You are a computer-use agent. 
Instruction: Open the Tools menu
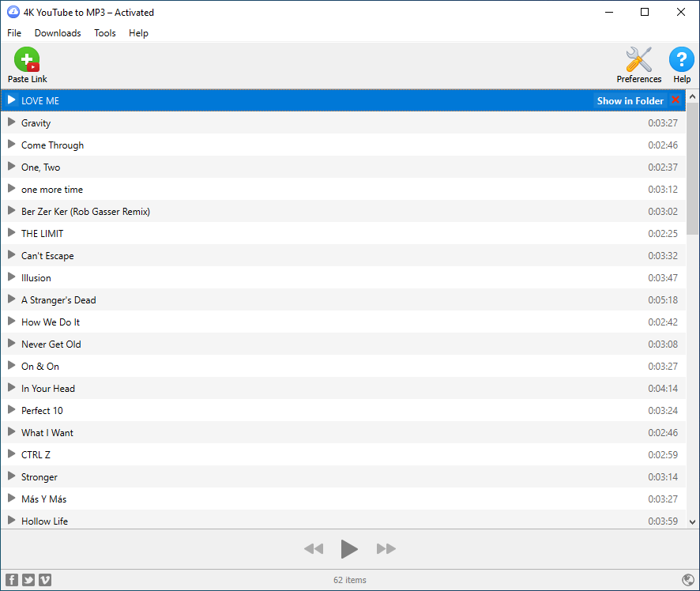(105, 33)
